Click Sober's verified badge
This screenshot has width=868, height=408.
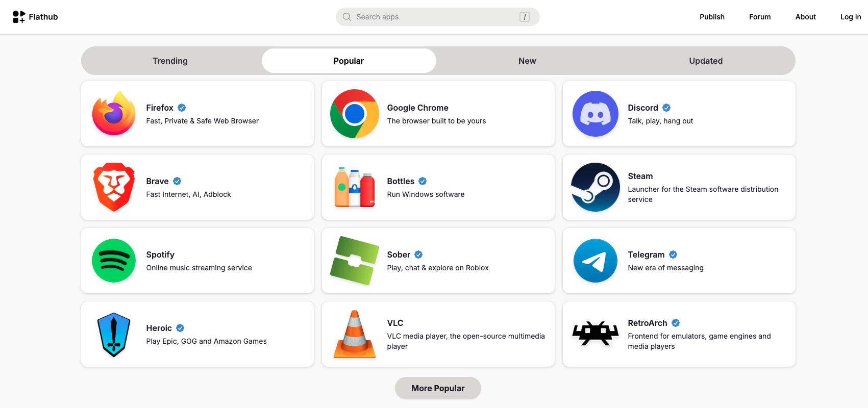click(418, 254)
